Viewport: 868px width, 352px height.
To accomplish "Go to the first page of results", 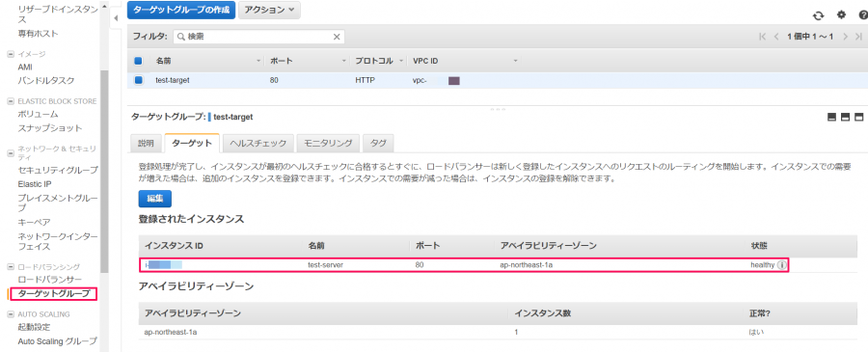I will click(763, 37).
